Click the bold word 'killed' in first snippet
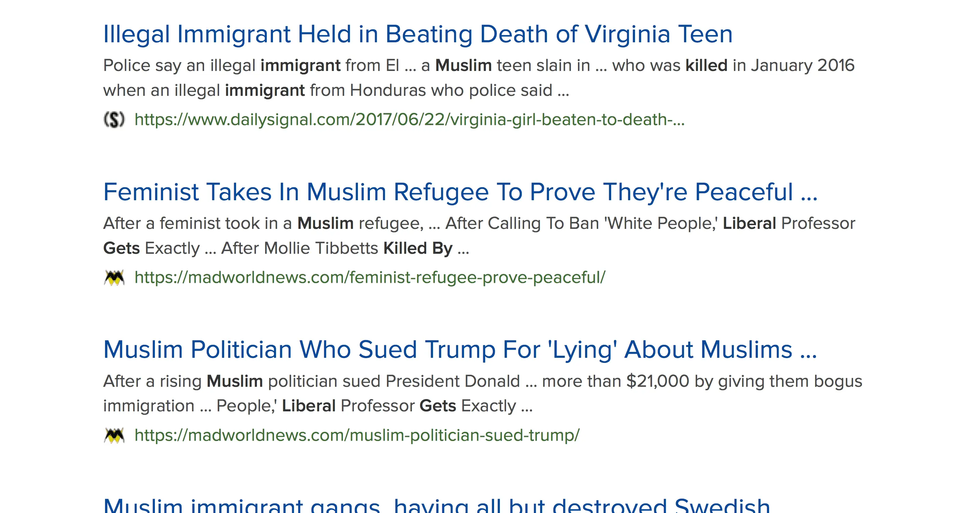This screenshot has height=513, width=980. point(706,66)
